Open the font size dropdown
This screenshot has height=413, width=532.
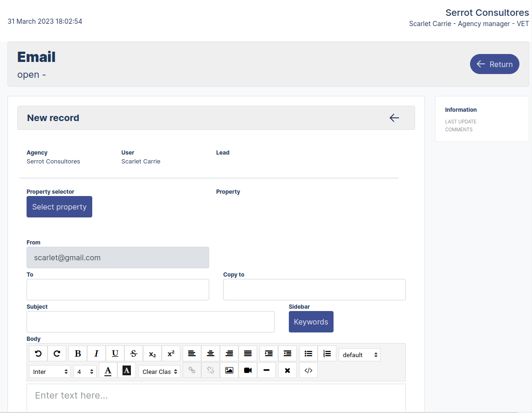pyautogui.click(x=84, y=372)
